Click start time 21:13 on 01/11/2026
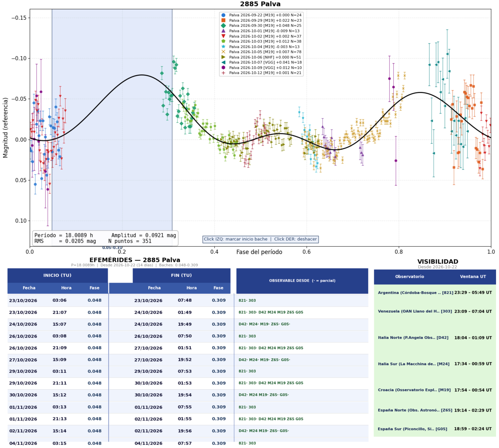Viewport: 499px width, 448px height. [x=59, y=419]
